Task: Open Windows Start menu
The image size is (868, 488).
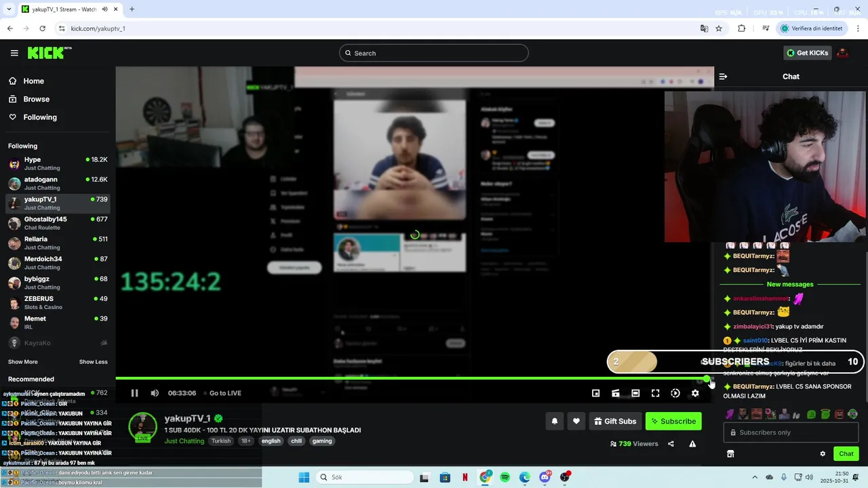Action: (x=304, y=477)
